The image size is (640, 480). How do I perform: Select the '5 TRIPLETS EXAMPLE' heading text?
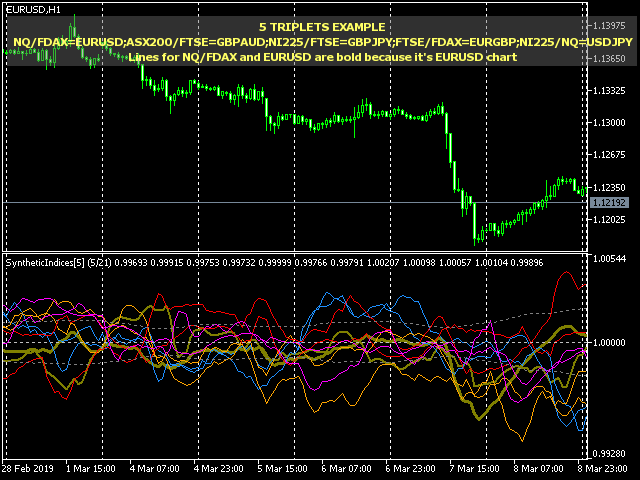pos(322,27)
